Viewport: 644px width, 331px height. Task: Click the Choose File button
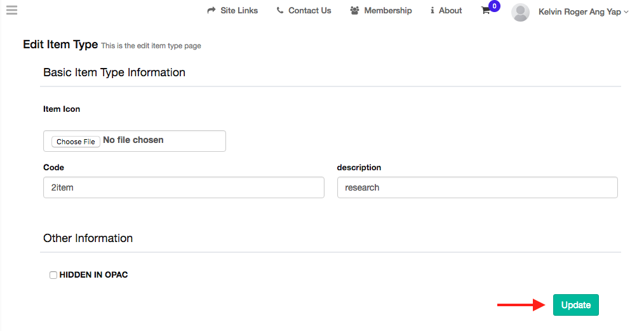point(76,141)
